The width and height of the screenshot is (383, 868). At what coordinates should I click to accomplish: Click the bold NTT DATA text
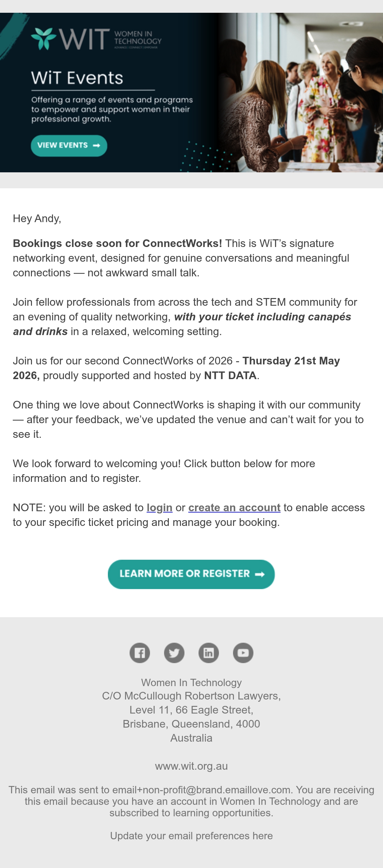[x=230, y=375]
